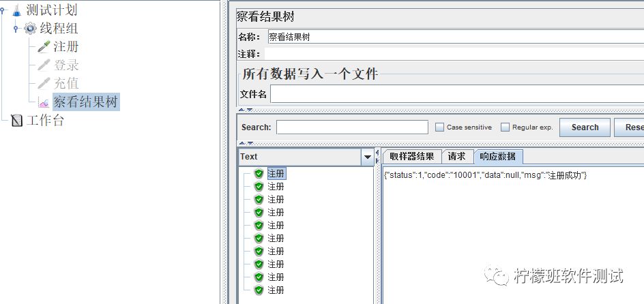Select the 充值 sampler in test plan

tap(65, 83)
